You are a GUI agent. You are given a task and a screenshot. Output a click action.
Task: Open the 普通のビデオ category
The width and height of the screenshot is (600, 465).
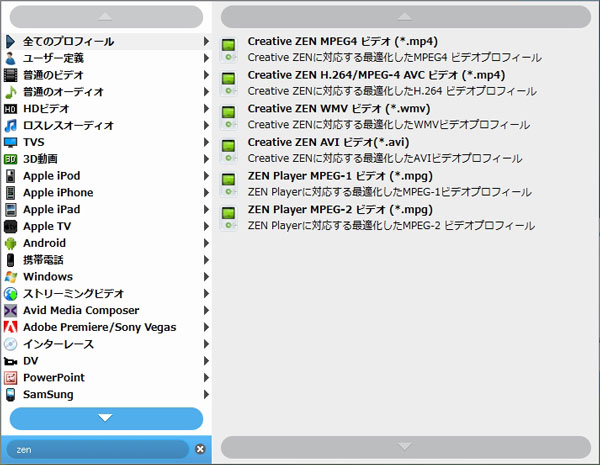(x=107, y=75)
